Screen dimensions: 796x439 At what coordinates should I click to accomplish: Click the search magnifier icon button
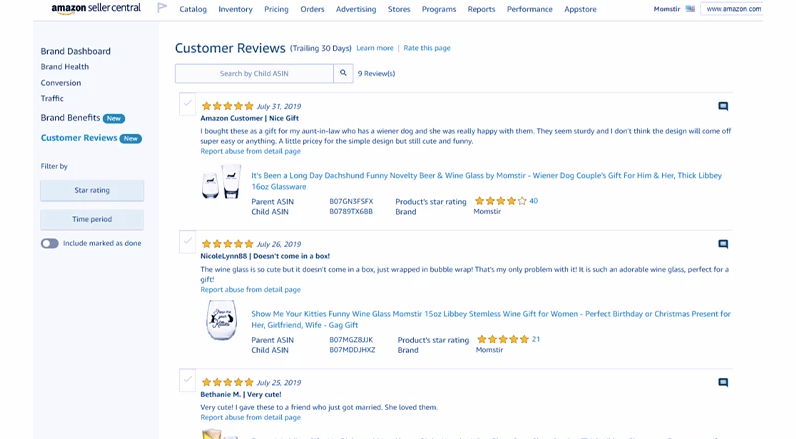tap(343, 73)
